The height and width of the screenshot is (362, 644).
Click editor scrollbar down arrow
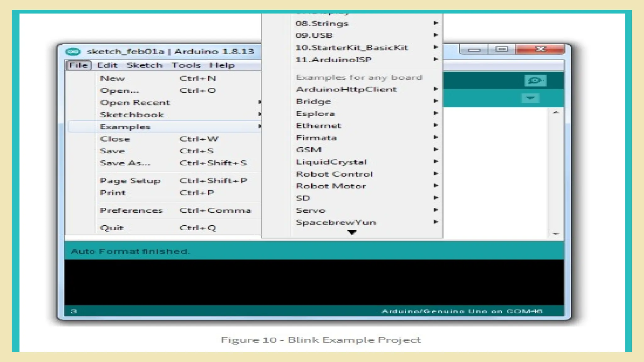(x=556, y=234)
